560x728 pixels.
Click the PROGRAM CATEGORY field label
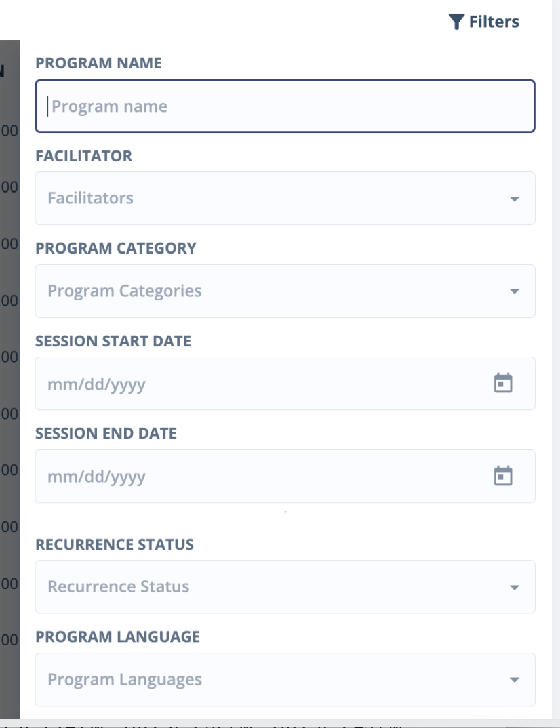point(115,249)
